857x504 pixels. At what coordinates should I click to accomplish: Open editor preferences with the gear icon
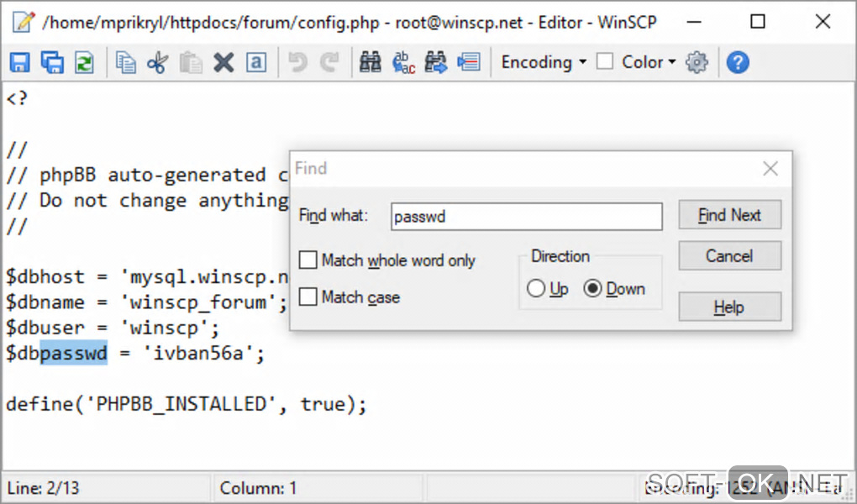[x=697, y=62]
